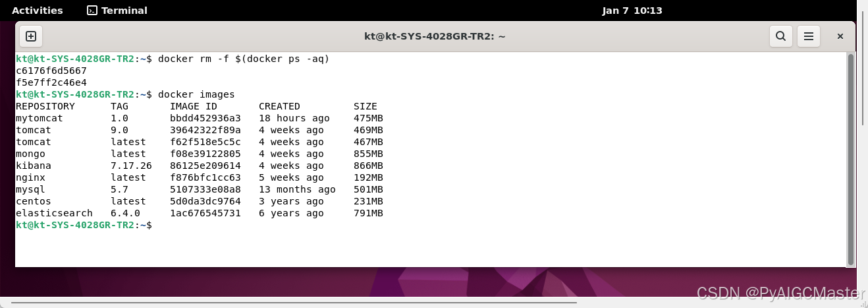Image resolution: width=868 pixels, height=308 pixels.
Task: Click image ID 1ac676545731
Action: click(x=205, y=213)
